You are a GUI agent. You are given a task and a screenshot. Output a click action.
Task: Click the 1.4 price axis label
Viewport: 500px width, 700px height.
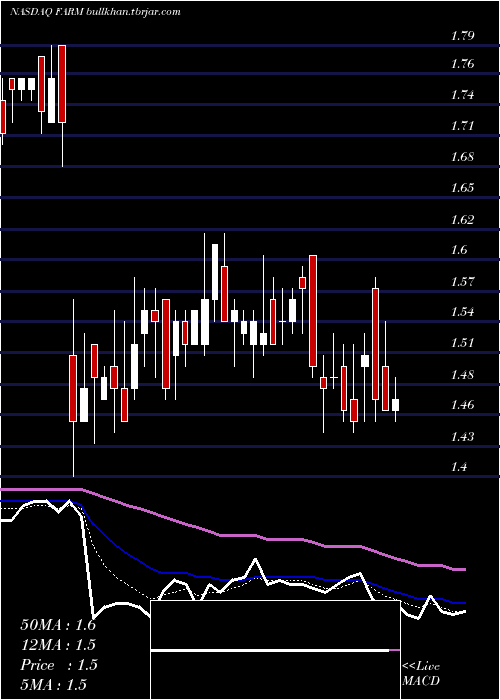pyautogui.click(x=461, y=467)
